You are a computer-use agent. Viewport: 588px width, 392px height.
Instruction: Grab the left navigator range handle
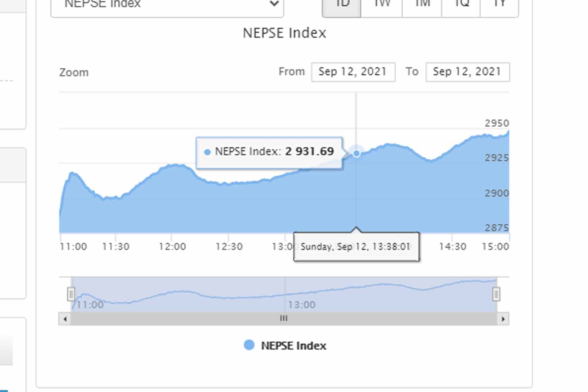[x=71, y=294]
